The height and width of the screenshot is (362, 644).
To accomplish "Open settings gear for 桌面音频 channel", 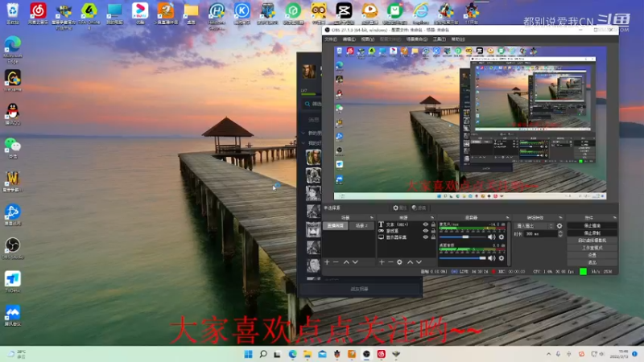I will point(501,258).
